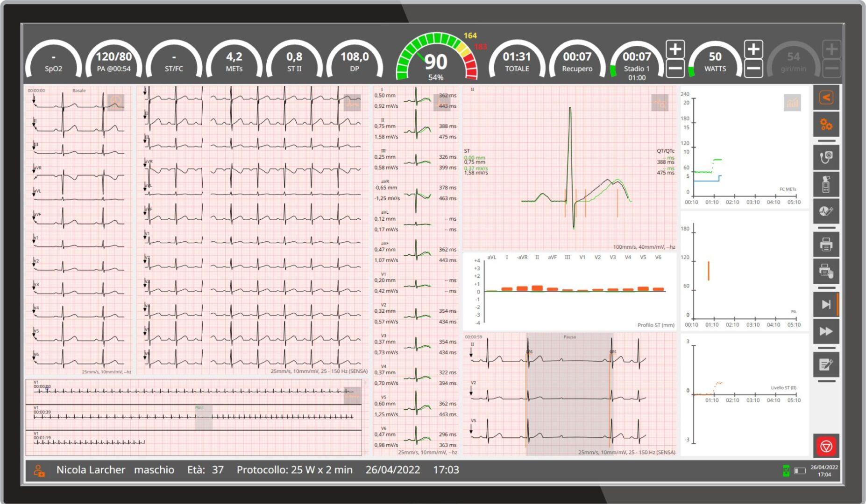Stop the exam with the red stop button
Viewport: 866px width, 504px height.
826,446
